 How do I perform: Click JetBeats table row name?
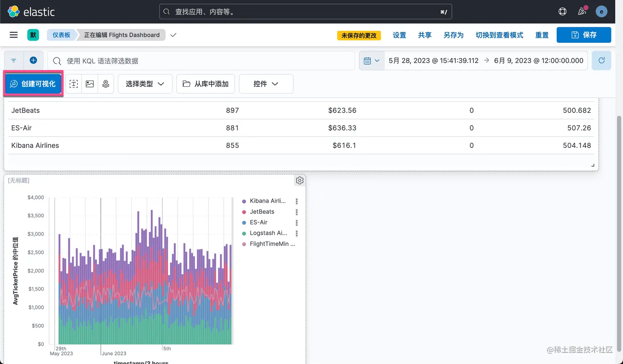pos(26,110)
